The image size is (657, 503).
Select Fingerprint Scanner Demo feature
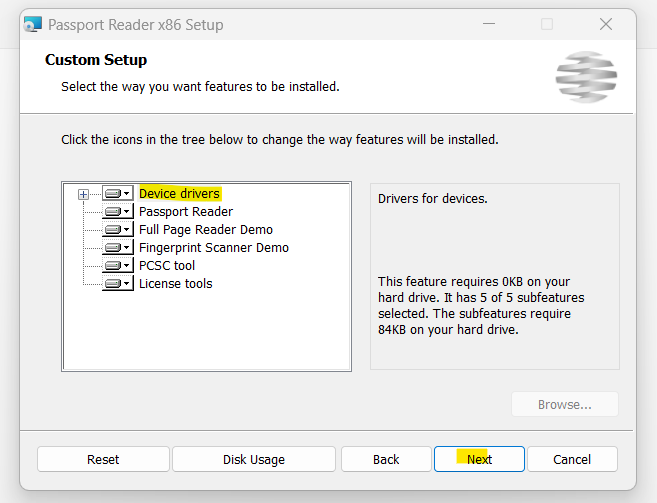click(x=214, y=248)
